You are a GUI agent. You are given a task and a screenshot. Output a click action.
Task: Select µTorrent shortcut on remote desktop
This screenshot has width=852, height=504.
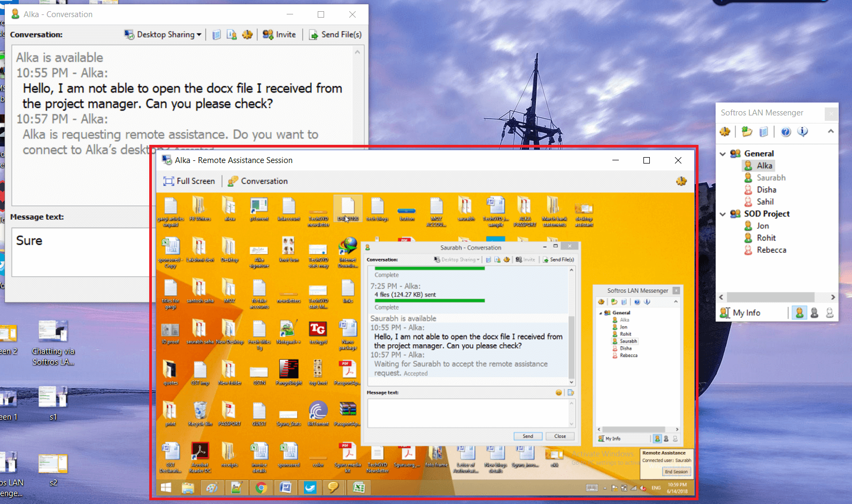click(259, 209)
